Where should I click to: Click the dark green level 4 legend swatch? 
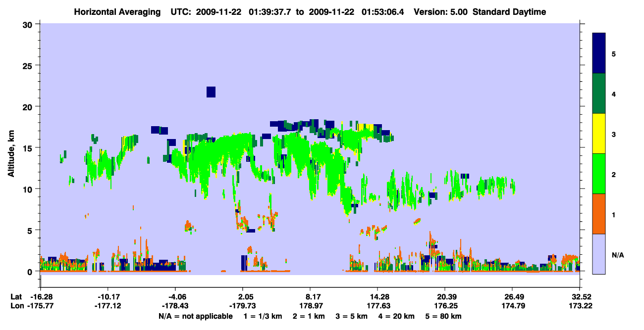pyautogui.click(x=599, y=94)
